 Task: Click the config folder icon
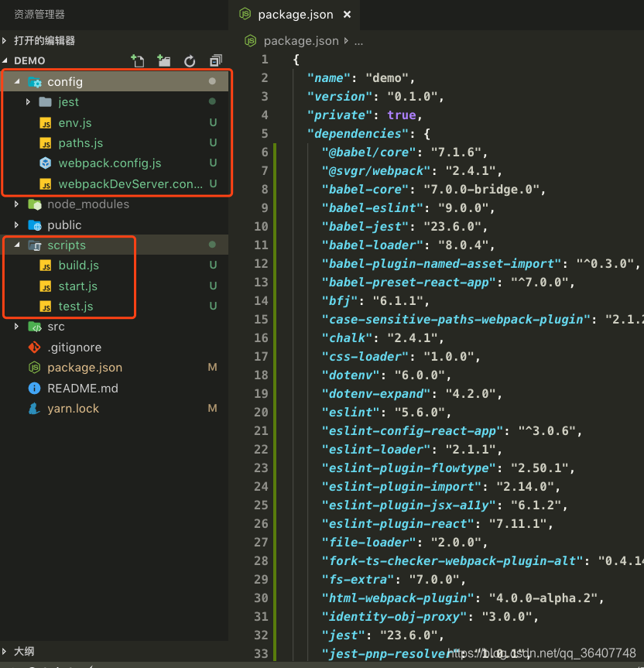point(35,81)
